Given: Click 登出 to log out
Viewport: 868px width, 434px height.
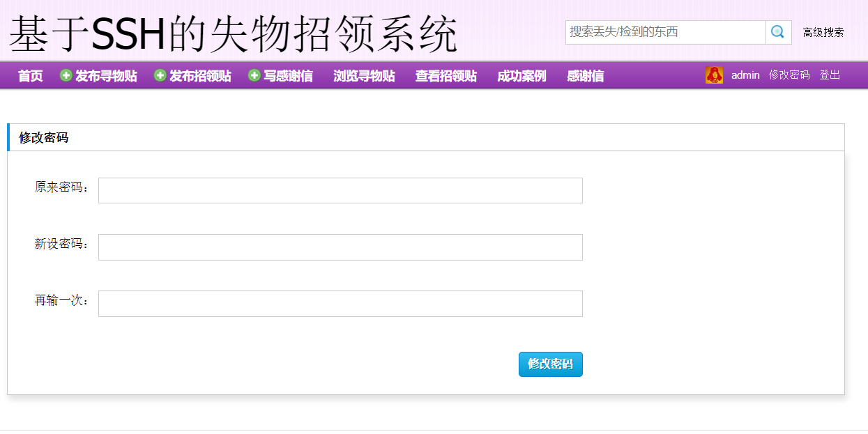Looking at the screenshot, I should click(830, 75).
